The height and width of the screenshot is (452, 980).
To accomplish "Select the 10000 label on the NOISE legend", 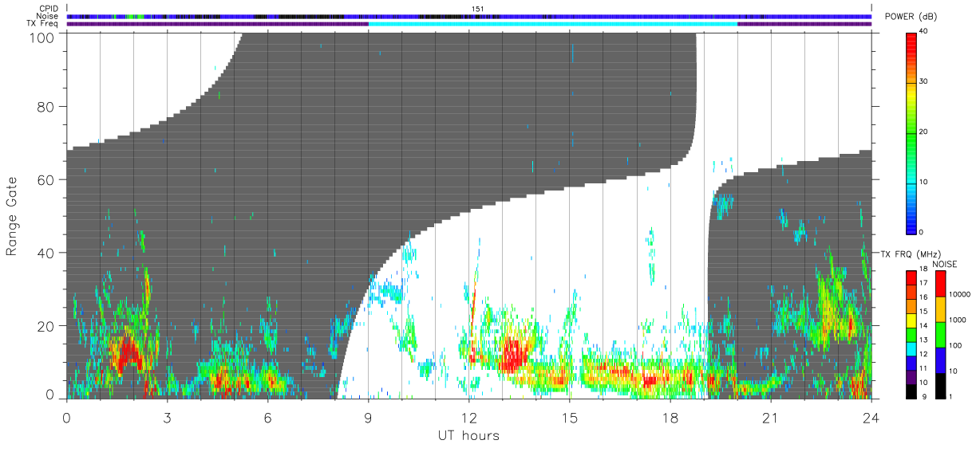I will pyautogui.click(x=960, y=294).
